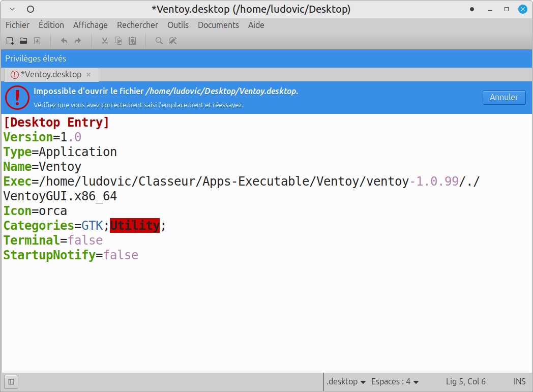
Task: Create a new document with toolbar icon
Action: (10, 41)
